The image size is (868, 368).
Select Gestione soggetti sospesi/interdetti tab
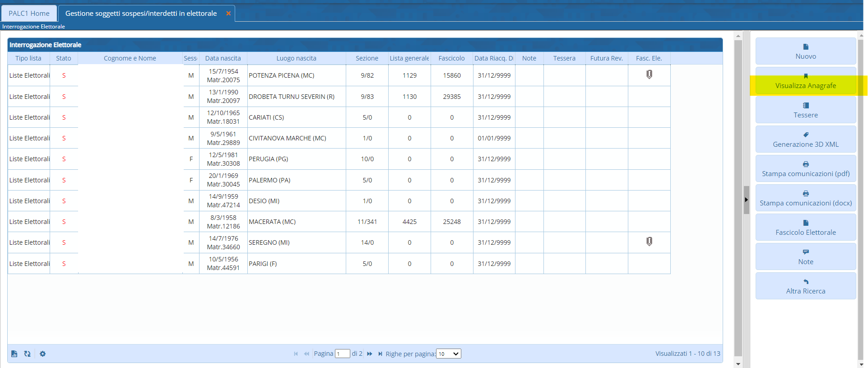point(141,14)
